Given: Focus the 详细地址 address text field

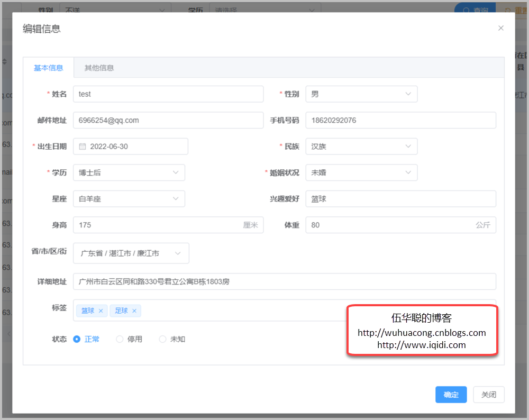Looking at the screenshot, I should [x=284, y=281].
